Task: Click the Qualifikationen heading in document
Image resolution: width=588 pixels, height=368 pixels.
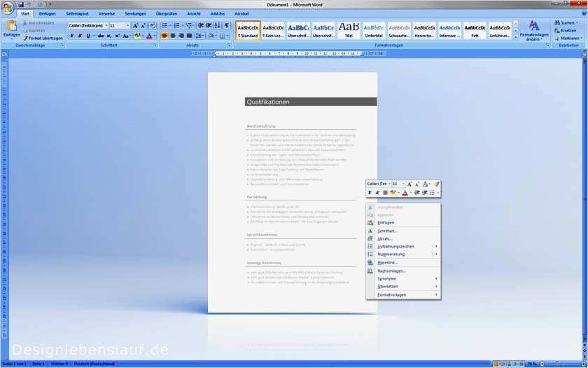Action: coord(267,102)
